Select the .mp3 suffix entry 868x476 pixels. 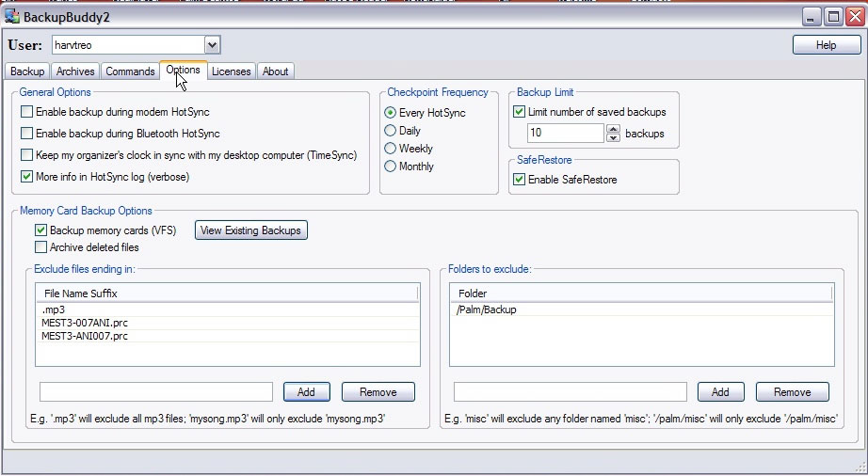pos(53,309)
